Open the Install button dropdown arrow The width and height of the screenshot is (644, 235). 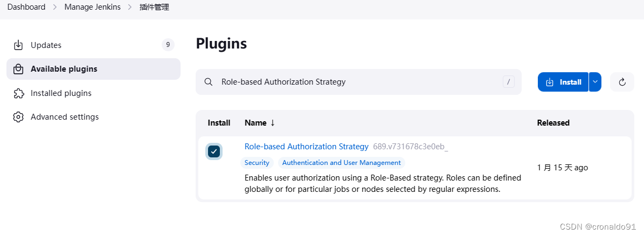tap(595, 82)
